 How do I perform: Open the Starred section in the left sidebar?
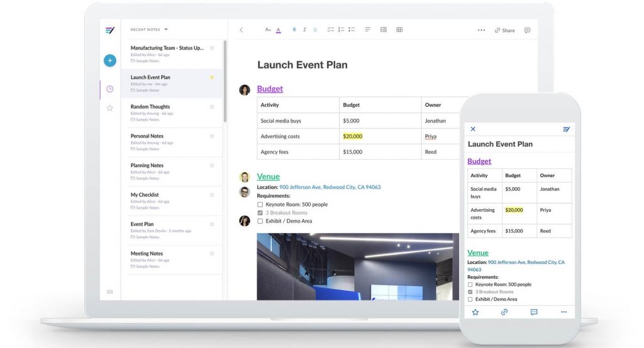pos(109,108)
